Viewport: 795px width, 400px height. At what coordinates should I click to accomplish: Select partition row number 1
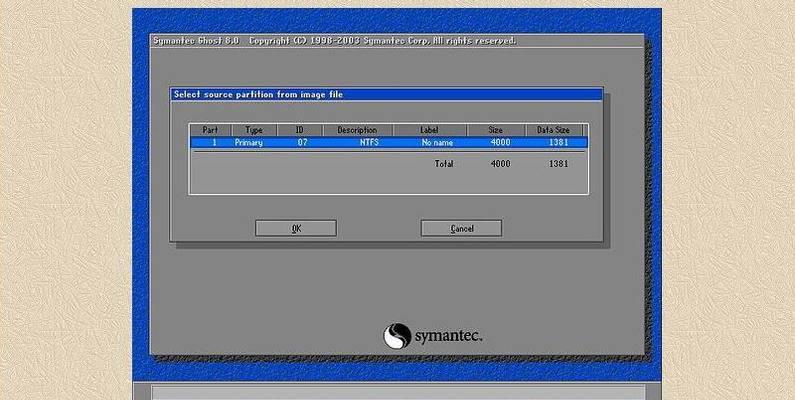[x=389, y=142]
